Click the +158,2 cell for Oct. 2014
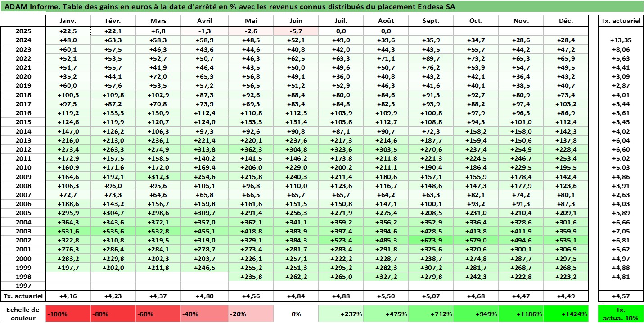This screenshot has height=323, width=644. coord(476,131)
